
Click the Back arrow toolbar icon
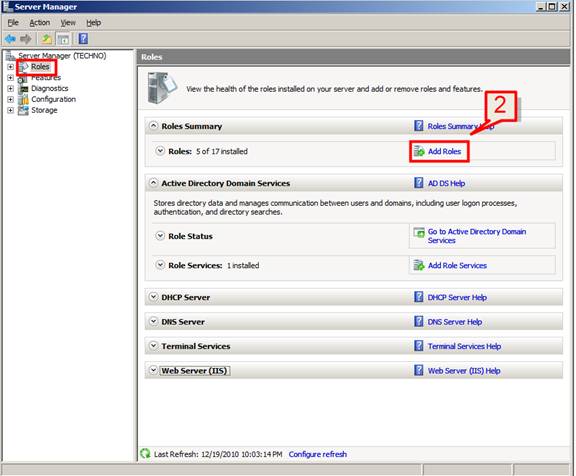10,39
